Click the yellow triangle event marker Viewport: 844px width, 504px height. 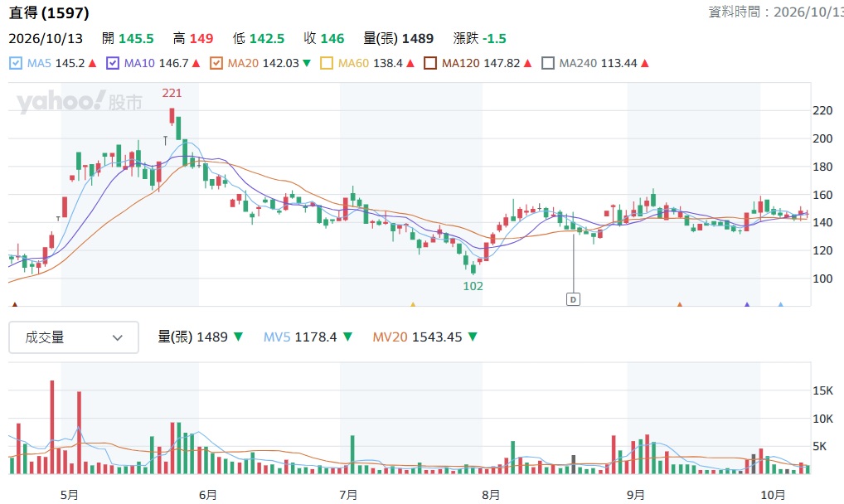click(413, 304)
